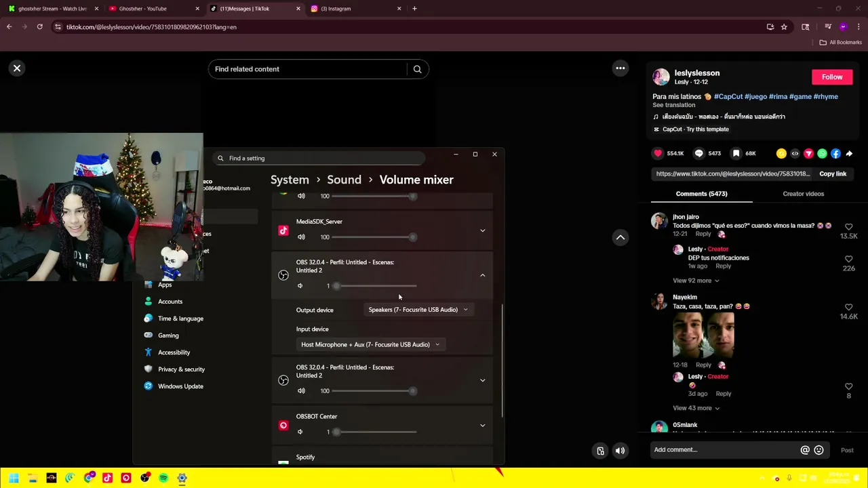Screen dimensions: 868x488
Task: Mute the OBS 32.0.4 entry at volume 100
Action: tap(301, 391)
